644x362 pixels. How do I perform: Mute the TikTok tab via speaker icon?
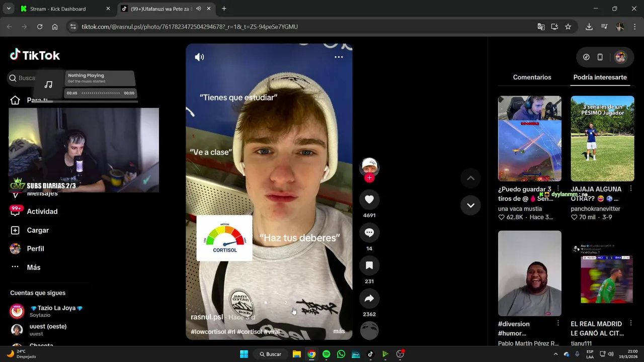point(199,9)
